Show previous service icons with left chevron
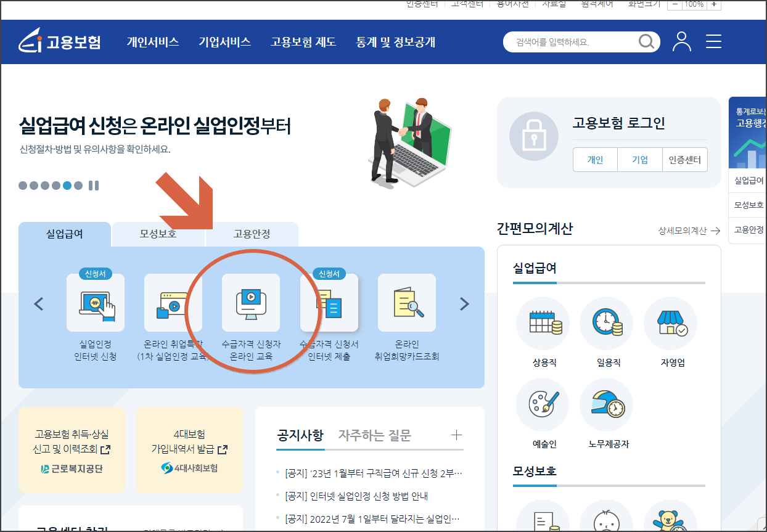 [x=39, y=304]
